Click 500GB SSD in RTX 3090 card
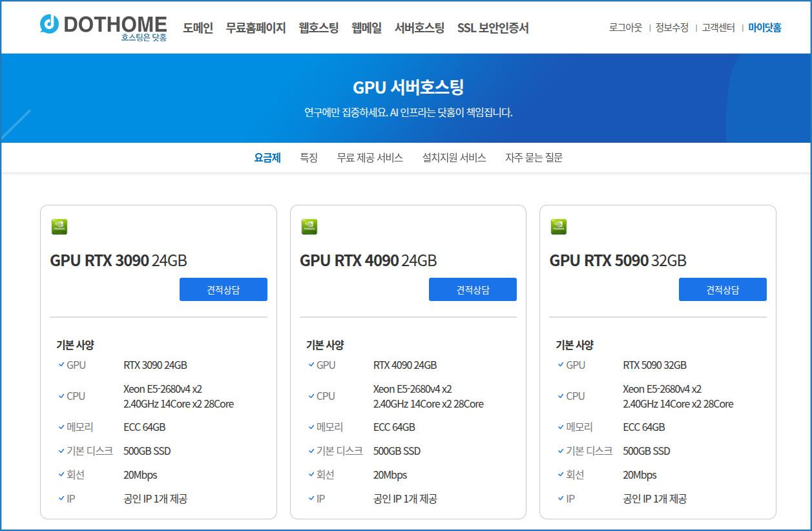 [x=147, y=451]
